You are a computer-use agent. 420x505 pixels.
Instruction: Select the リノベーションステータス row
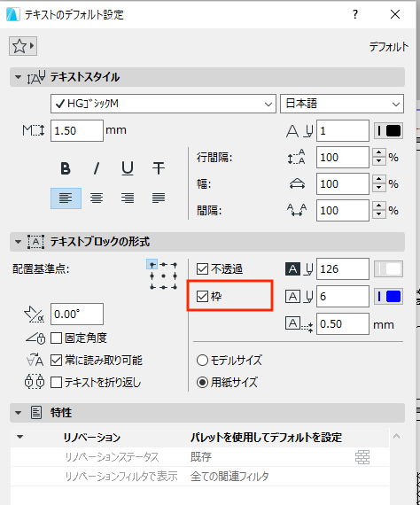coord(199,457)
